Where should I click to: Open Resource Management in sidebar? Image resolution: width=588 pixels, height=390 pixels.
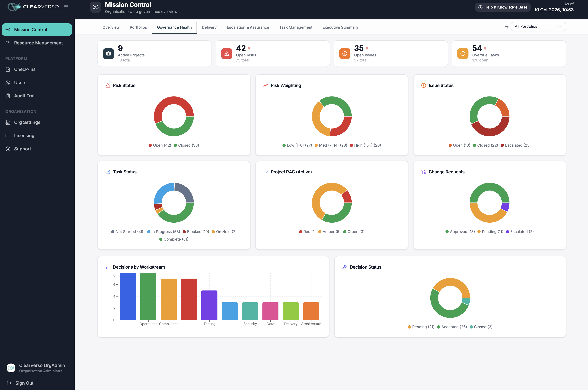point(37,43)
